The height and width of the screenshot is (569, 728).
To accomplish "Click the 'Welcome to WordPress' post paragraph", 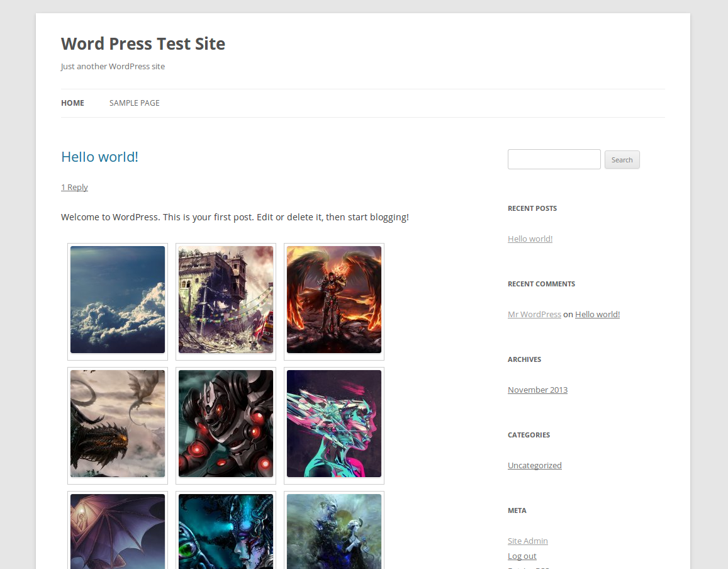I will point(235,217).
